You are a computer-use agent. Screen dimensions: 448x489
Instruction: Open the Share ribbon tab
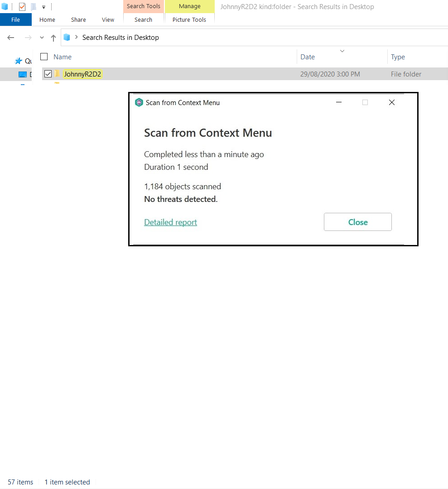coord(78,19)
